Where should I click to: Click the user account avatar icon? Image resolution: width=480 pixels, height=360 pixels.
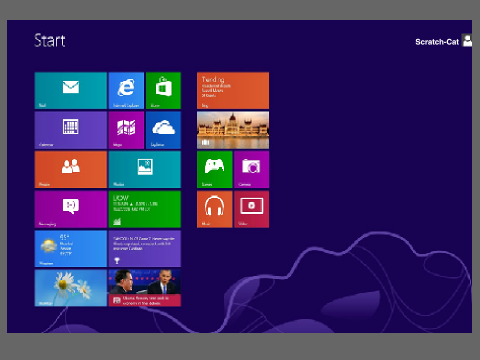click(x=467, y=41)
